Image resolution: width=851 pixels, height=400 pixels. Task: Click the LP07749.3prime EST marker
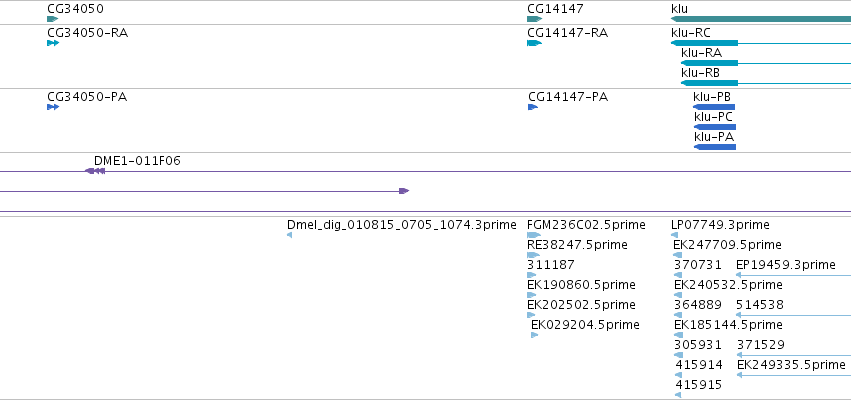click(x=675, y=235)
